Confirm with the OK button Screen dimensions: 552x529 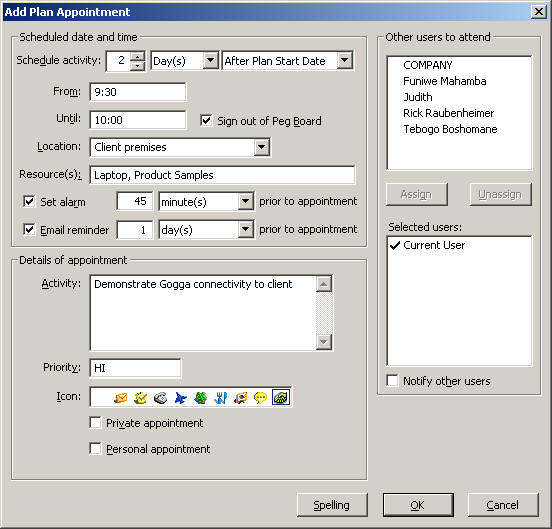click(x=418, y=505)
